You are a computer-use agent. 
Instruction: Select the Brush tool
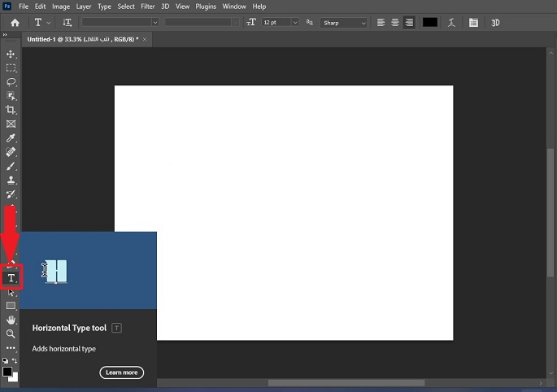click(x=11, y=166)
